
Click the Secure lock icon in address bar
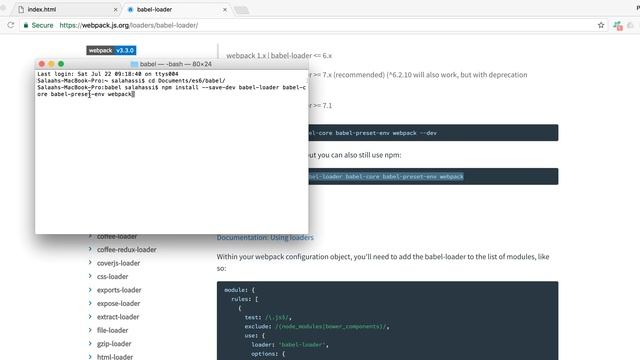[x=26, y=25]
